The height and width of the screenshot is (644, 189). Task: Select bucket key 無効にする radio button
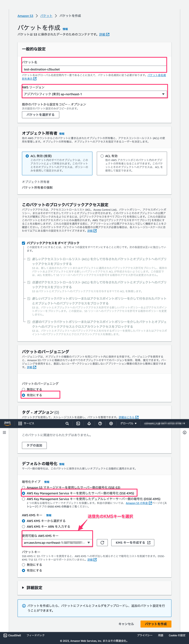23,565
